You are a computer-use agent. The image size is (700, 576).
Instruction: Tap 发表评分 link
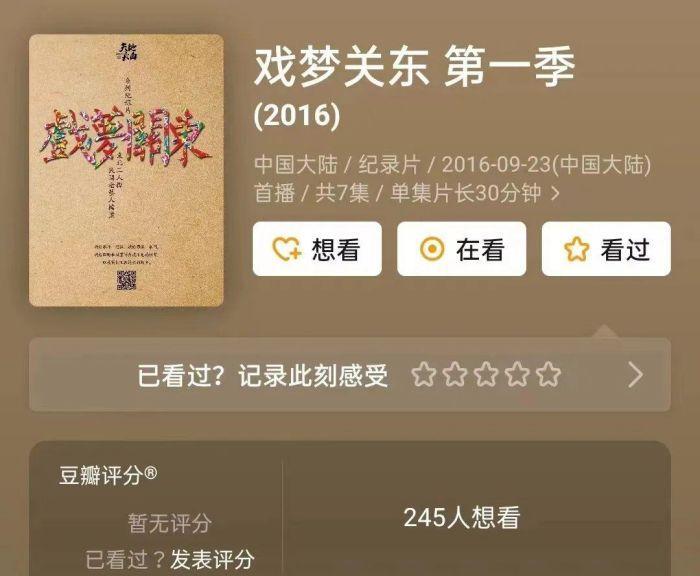(x=212, y=559)
